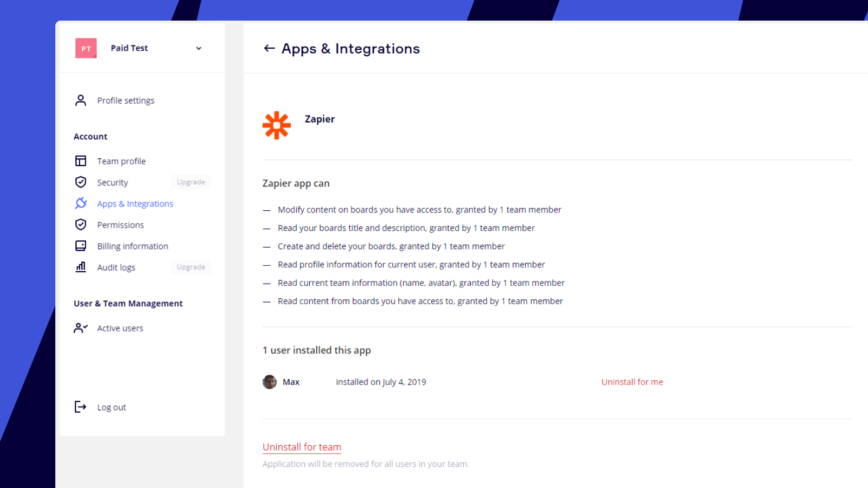Viewport: 868px width, 488px height.
Task: Click the Billing information icon
Action: pyautogui.click(x=81, y=246)
